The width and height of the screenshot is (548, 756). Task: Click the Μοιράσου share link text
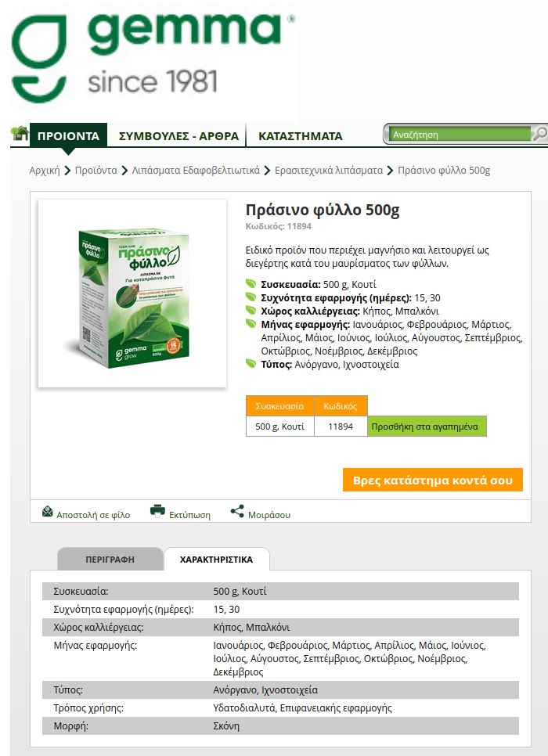click(269, 515)
